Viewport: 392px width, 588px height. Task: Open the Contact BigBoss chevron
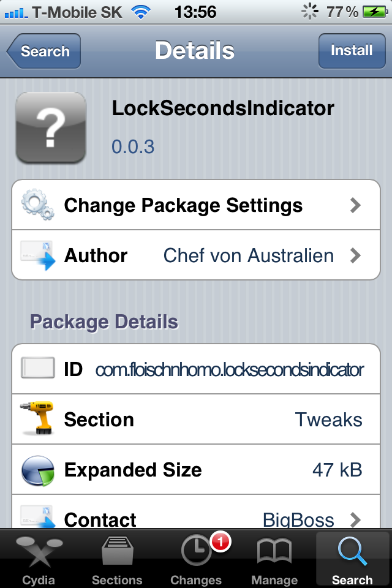point(355,519)
